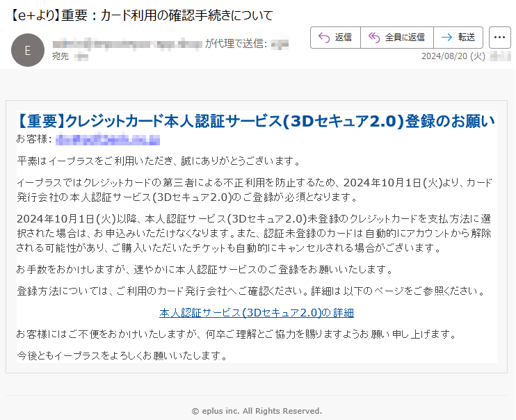Click the sentence お手数をおかけしますが、速やかに
The image size is (516, 420).
(204, 270)
